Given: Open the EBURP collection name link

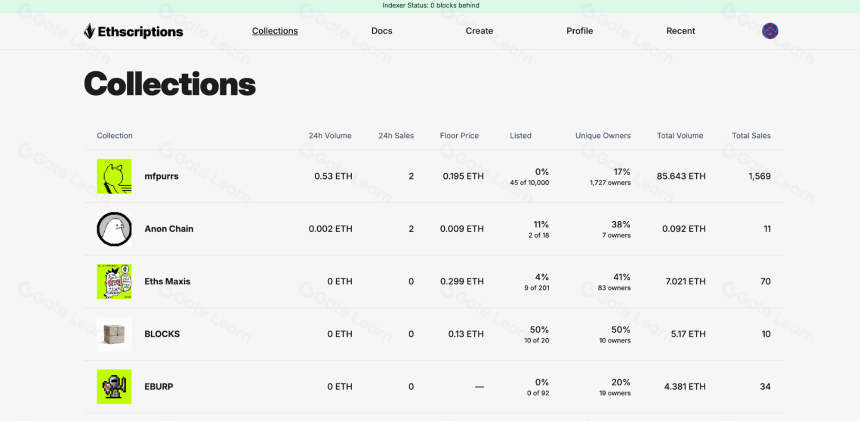Looking at the screenshot, I should point(159,386).
